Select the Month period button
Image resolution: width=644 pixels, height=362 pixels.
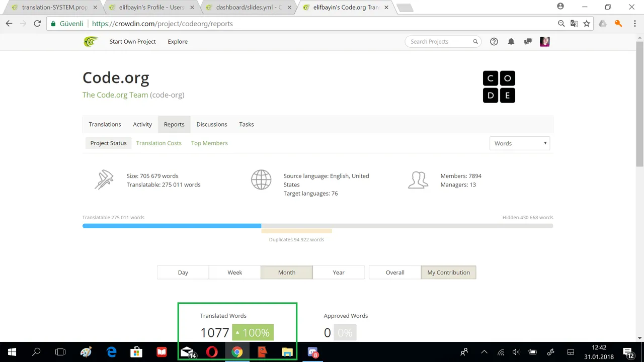pyautogui.click(x=287, y=273)
